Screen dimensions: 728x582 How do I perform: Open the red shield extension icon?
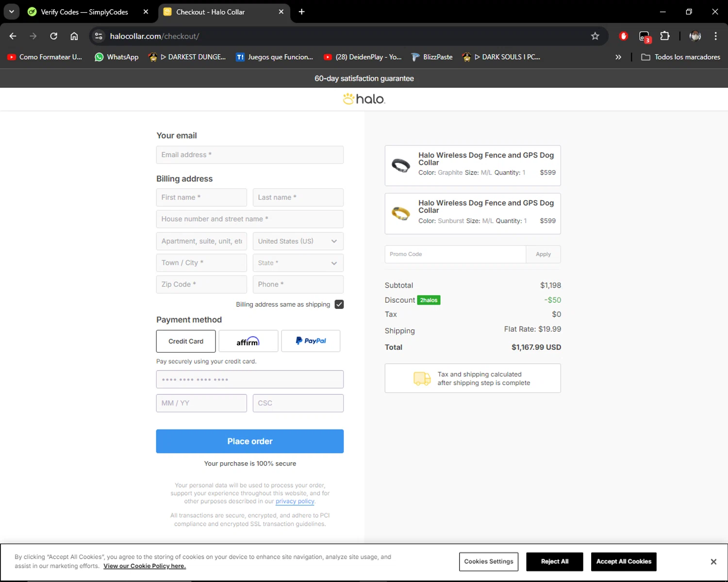point(624,36)
